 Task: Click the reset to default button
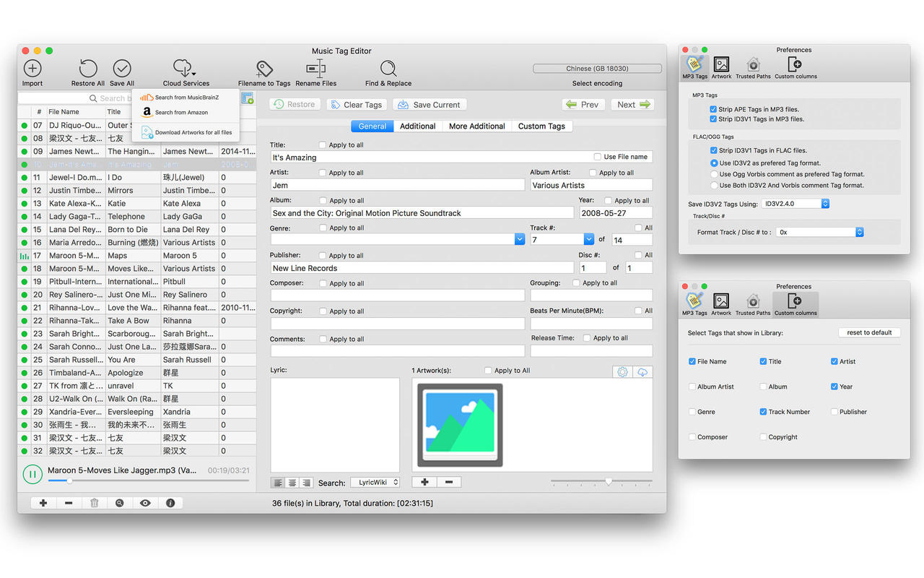[x=869, y=332]
